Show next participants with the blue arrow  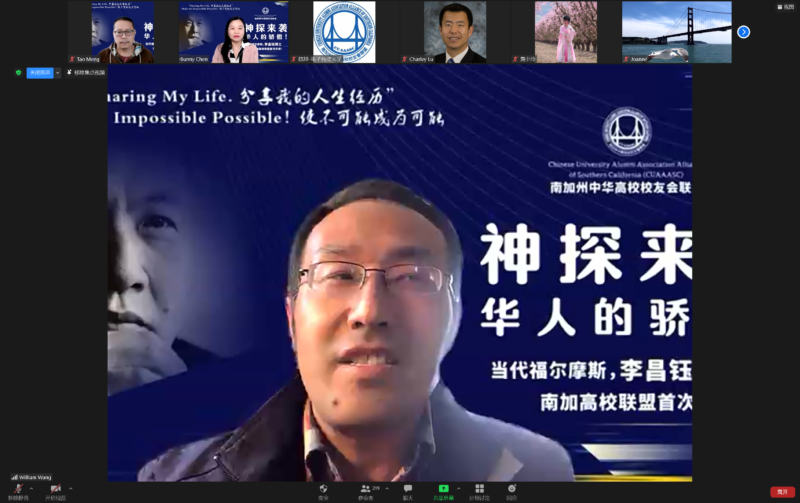coord(743,32)
